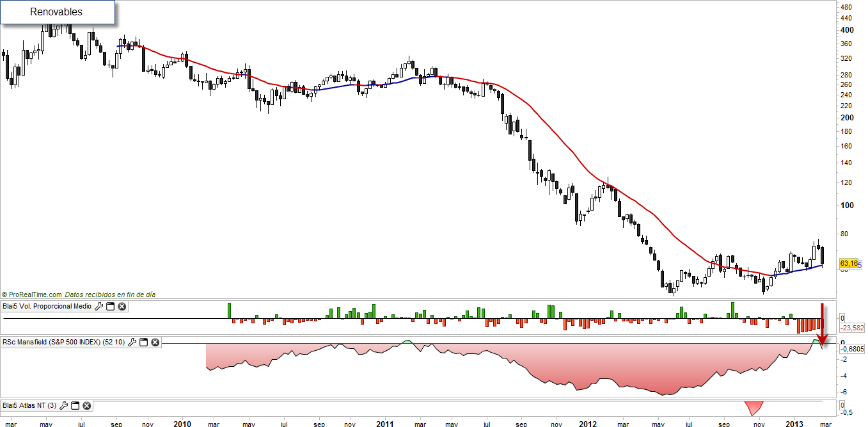Click the -0,5 label on Atlas axis

point(846,414)
